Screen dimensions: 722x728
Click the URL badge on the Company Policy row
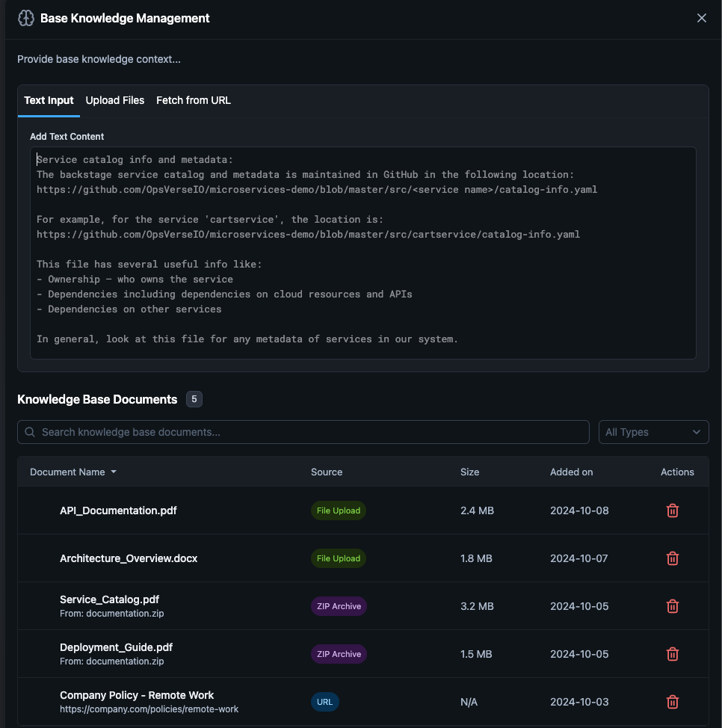[x=324, y=702]
